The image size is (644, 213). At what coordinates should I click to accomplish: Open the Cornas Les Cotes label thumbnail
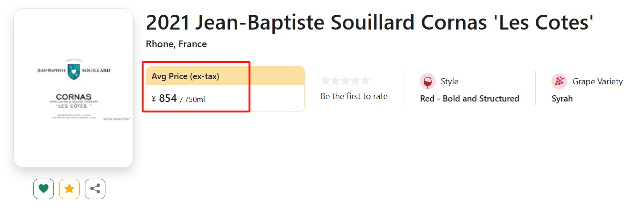(x=73, y=88)
